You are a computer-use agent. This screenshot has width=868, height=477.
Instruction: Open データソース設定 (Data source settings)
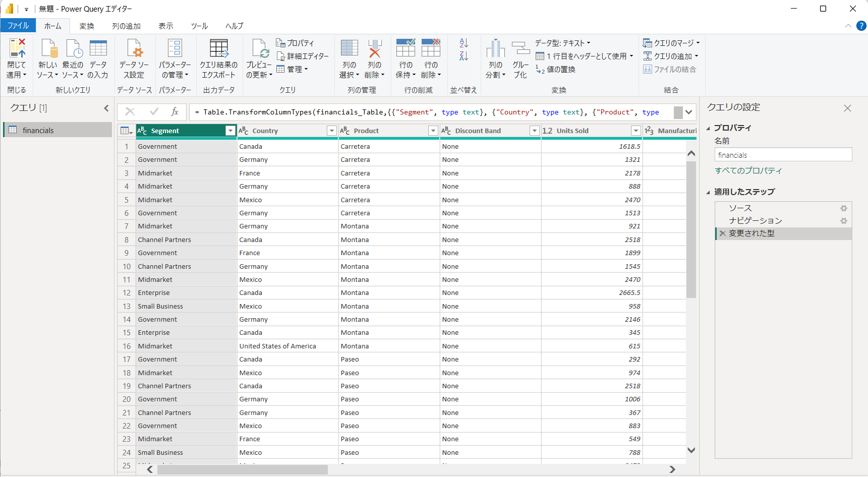click(x=135, y=48)
